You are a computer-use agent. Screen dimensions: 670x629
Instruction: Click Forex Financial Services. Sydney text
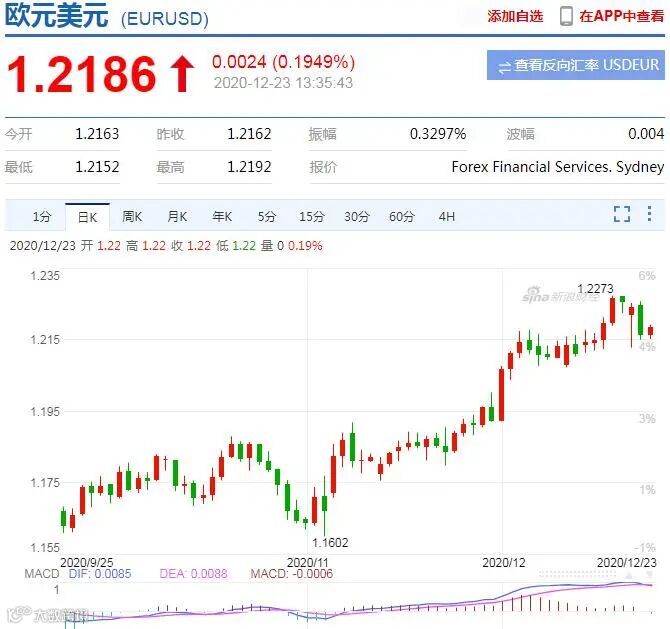pos(558,167)
